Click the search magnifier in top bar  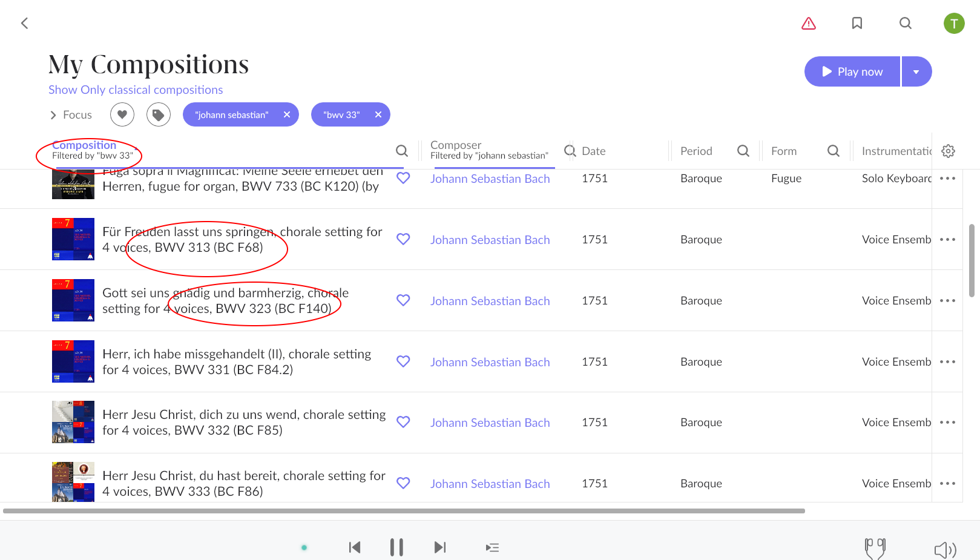(x=906, y=23)
